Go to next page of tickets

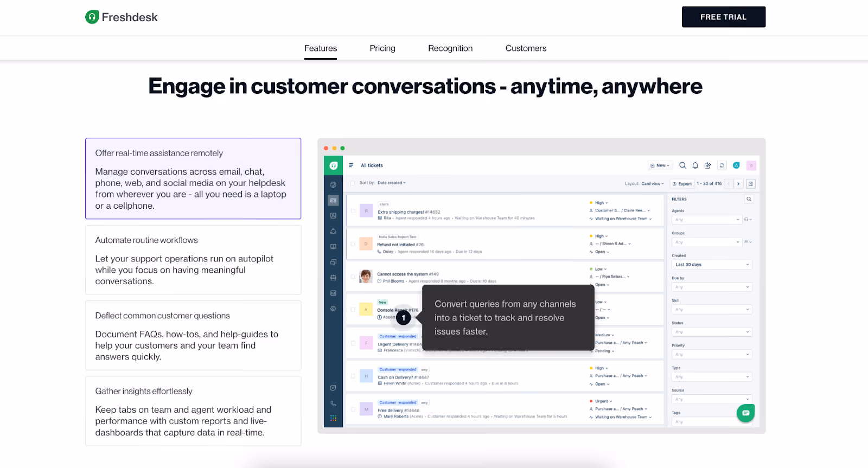click(x=738, y=184)
